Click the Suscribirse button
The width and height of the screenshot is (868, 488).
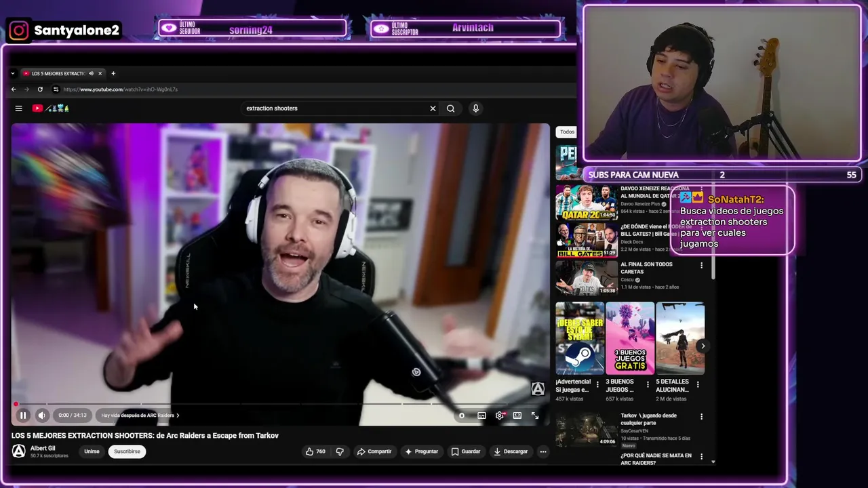pos(127,451)
